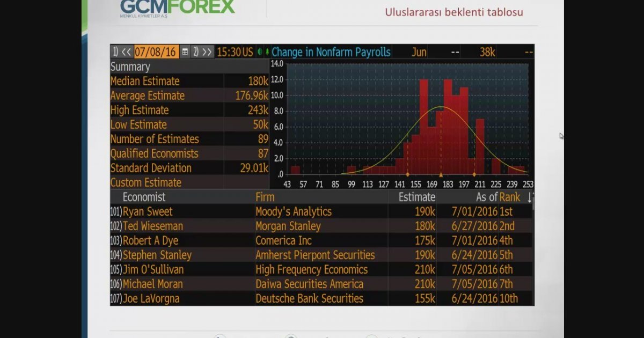This screenshot has width=644, height=338.
Task: Click the 176.96k average value
Action: pyautogui.click(x=252, y=95)
